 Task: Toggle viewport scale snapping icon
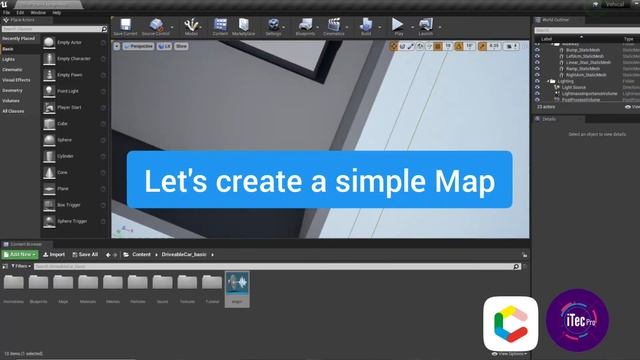(x=482, y=47)
